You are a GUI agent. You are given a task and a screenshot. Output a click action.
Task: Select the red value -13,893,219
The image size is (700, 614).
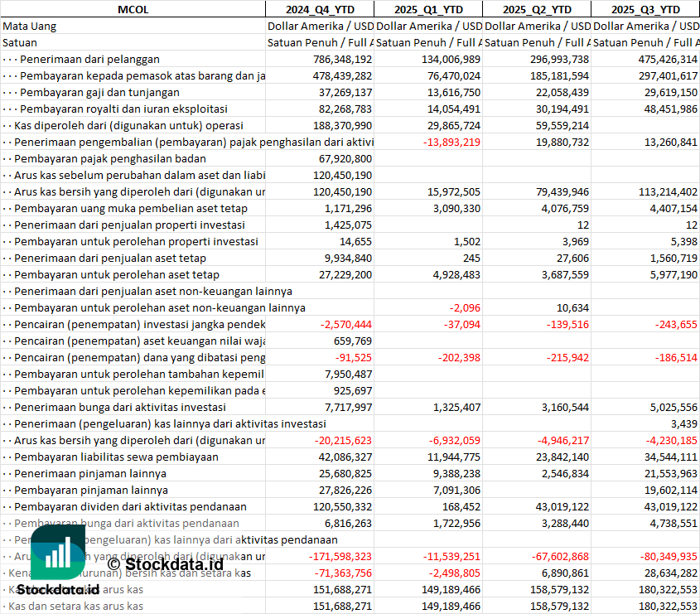pos(451,142)
